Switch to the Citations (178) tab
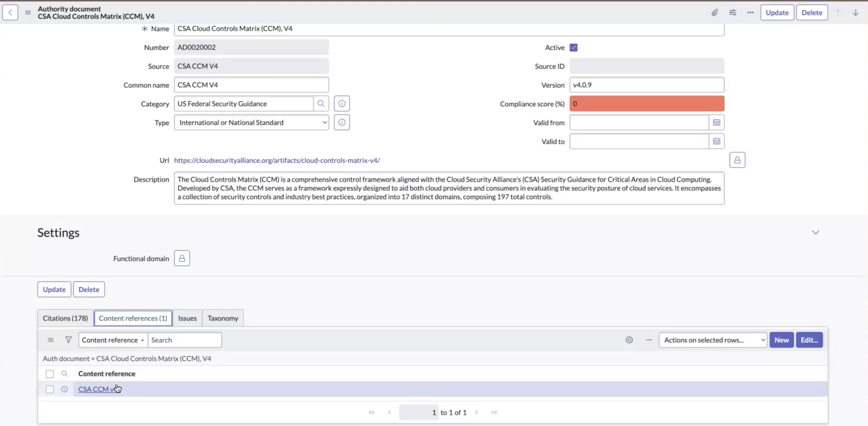Viewport: 868px width, 426px height. click(65, 318)
